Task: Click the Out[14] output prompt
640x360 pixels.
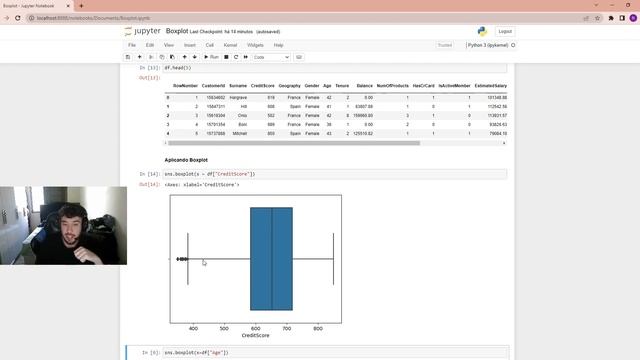Action: 150,184
